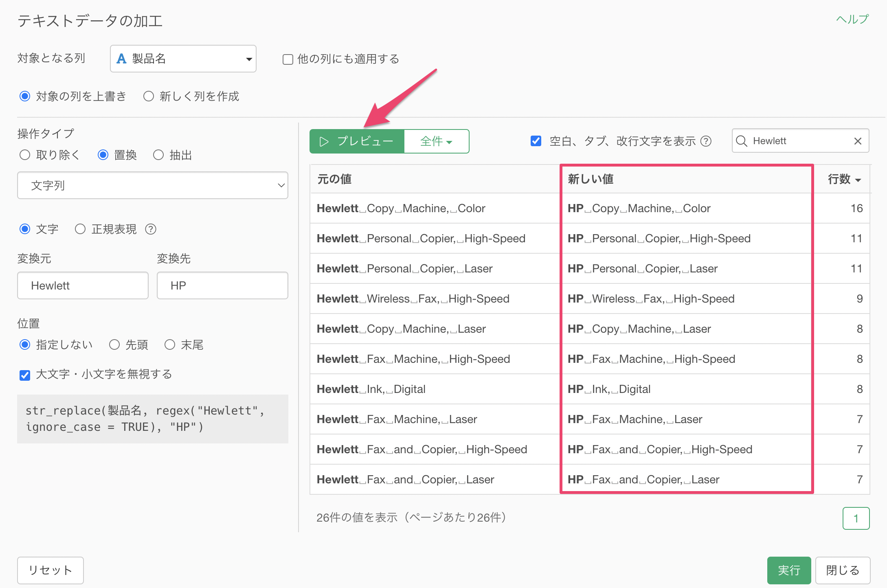887x588 pixels.
Task: Click original value 'Hewlett Copy Machine, Laser'
Action: click(x=402, y=329)
